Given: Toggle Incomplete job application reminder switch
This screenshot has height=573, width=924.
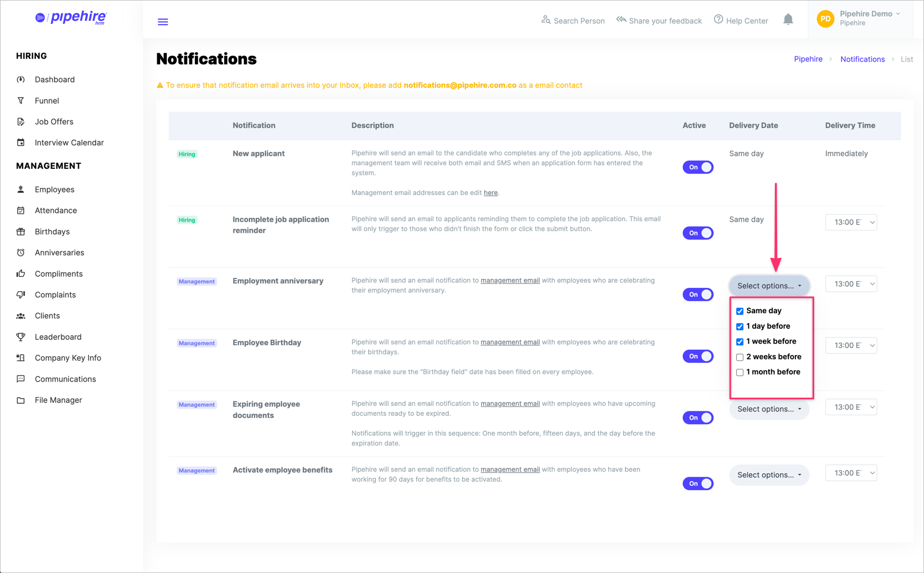Looking at the screenshot, I should point(698,233).
